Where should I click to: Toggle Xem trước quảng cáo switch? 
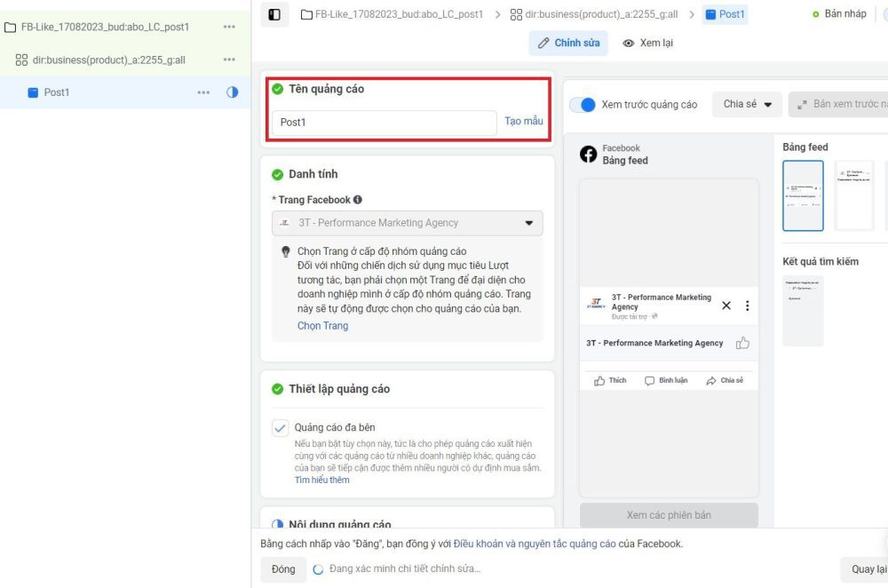tap(583, 105)
